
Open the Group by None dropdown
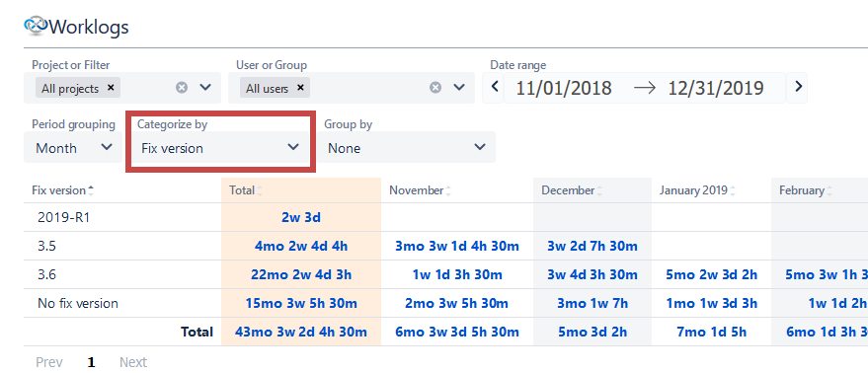point(407,148)
